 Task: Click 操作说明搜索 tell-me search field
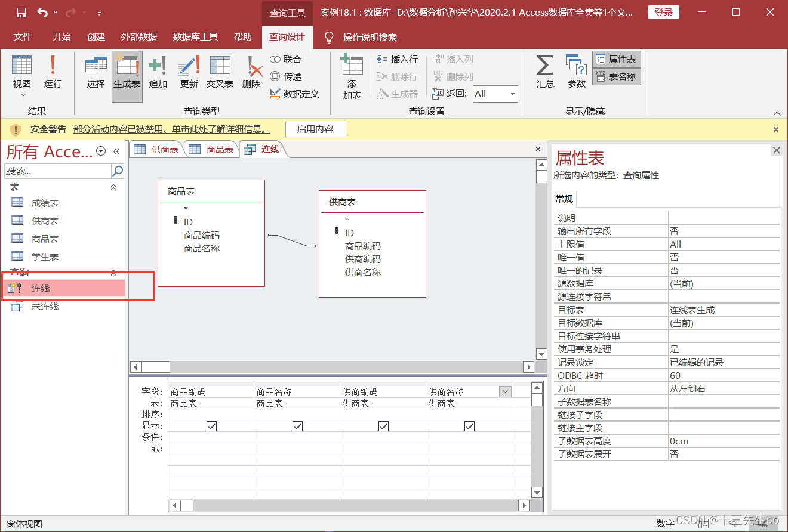click(x=370, y=37)
